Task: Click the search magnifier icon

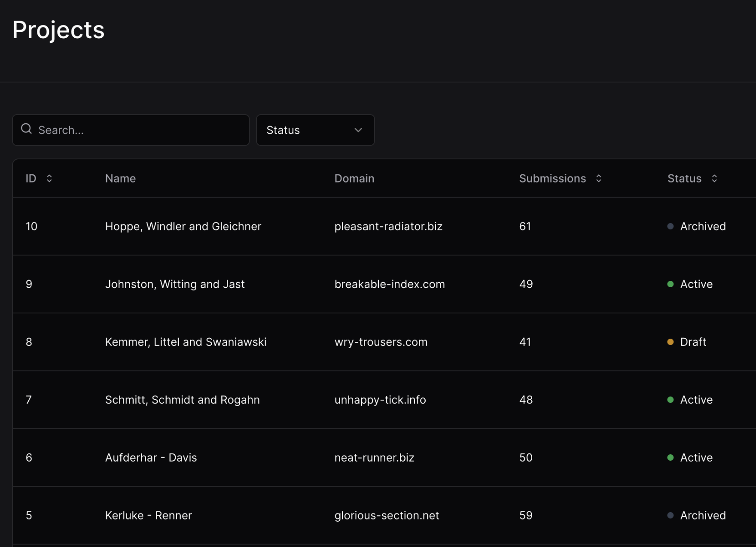Action: (x=26, y=129)
